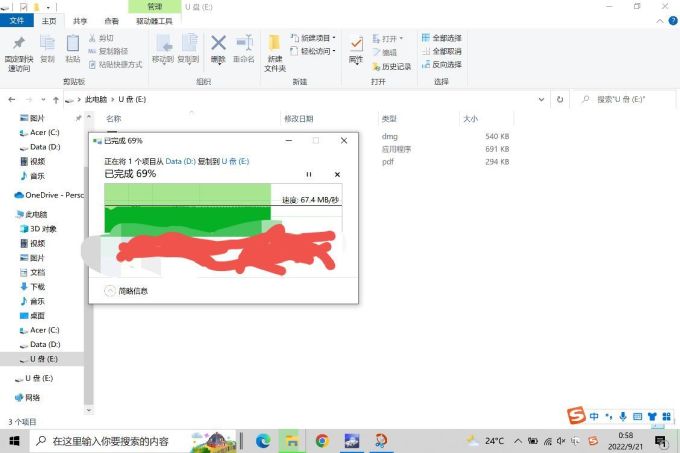Cancel the copy with the small X
This screenshot has height=453, width=680.
[337, 174]
